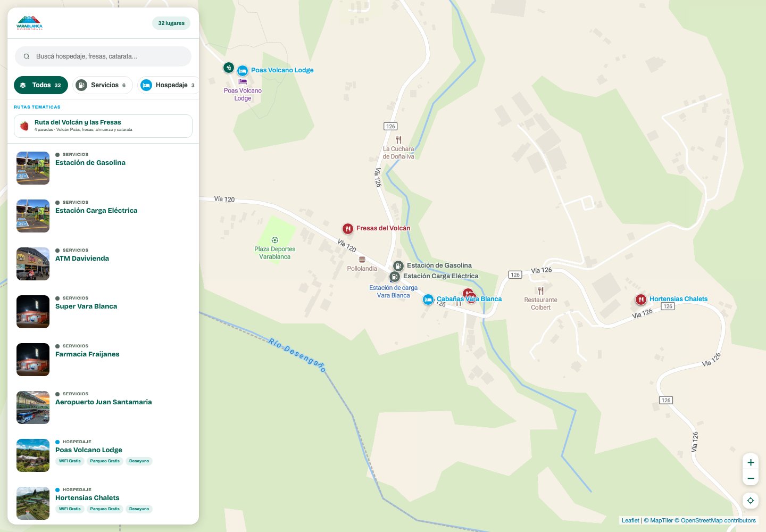This screenshot has height=532, width=766.
Task: Click the Estación Carga Eléctrica map marker
Action: 394,277
